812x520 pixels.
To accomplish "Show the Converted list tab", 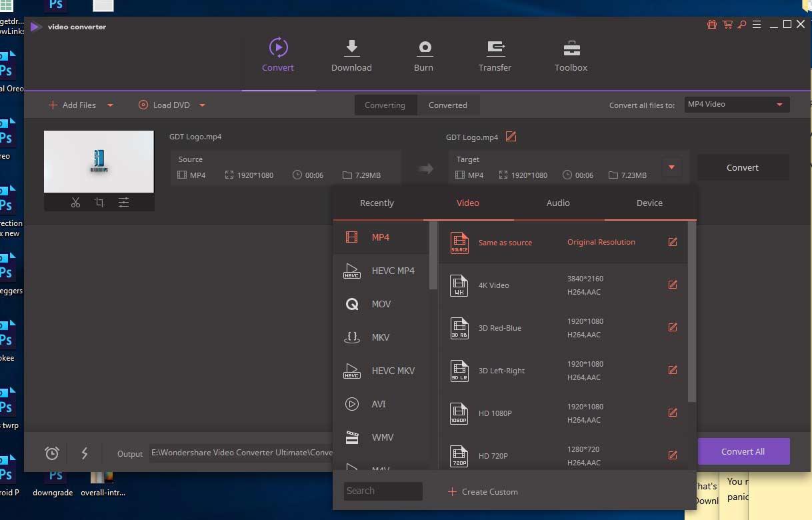I will (x=448, y=105).
